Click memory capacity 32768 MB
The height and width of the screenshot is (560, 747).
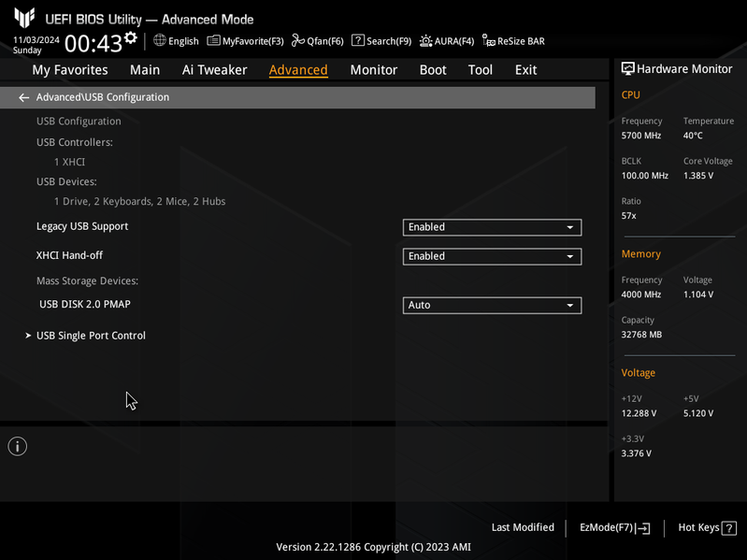click(x=641, y=335)
